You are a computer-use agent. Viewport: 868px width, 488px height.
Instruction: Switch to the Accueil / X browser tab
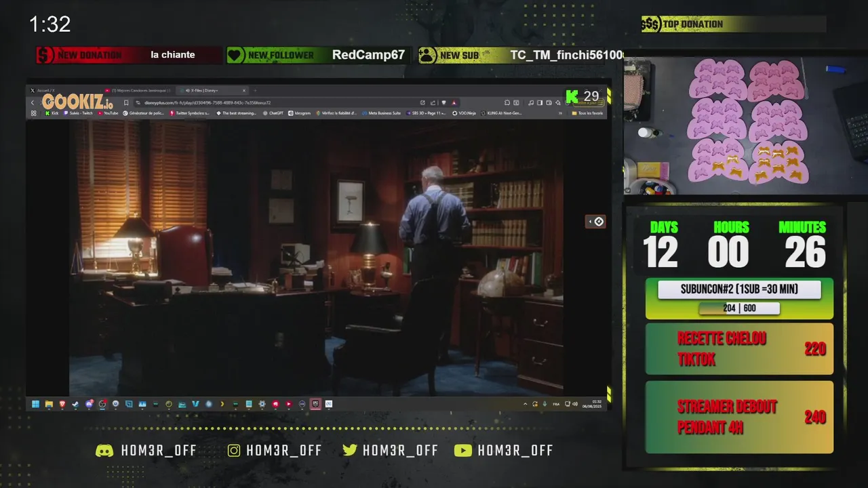64,90
